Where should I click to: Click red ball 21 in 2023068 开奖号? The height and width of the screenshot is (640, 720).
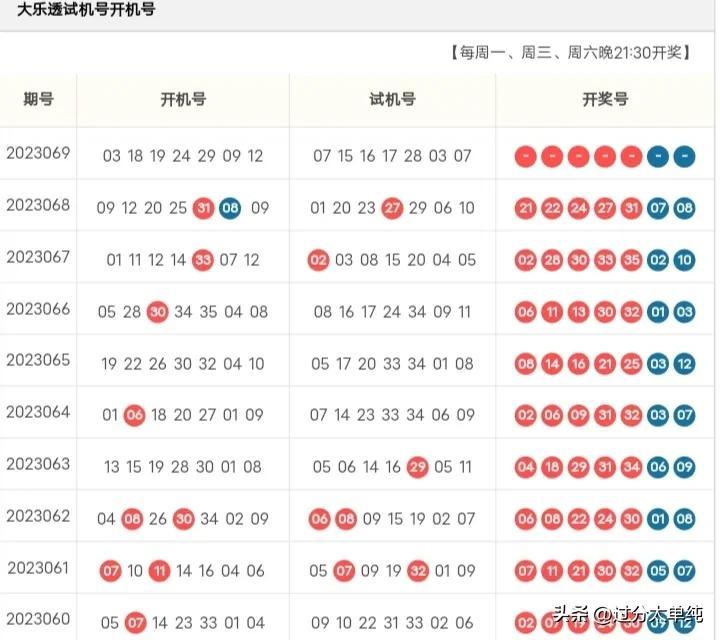click(x=526, y=208)
